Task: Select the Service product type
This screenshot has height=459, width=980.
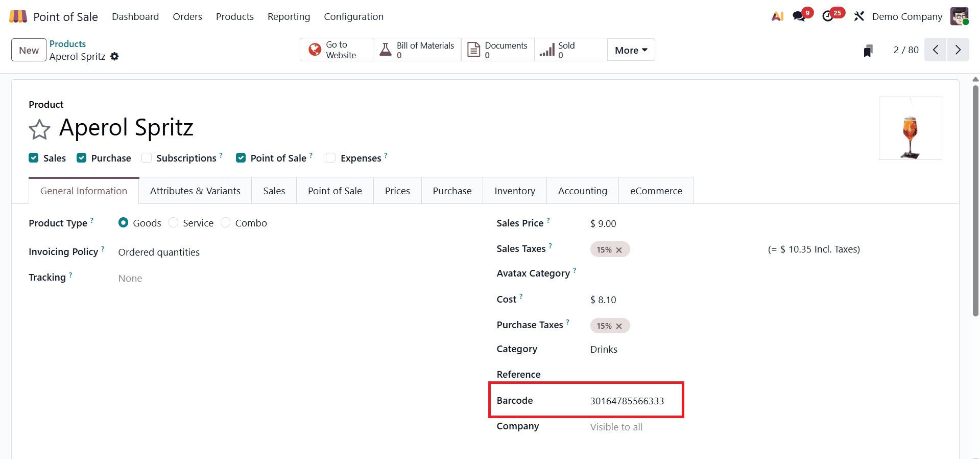Action: coord(173,223)
